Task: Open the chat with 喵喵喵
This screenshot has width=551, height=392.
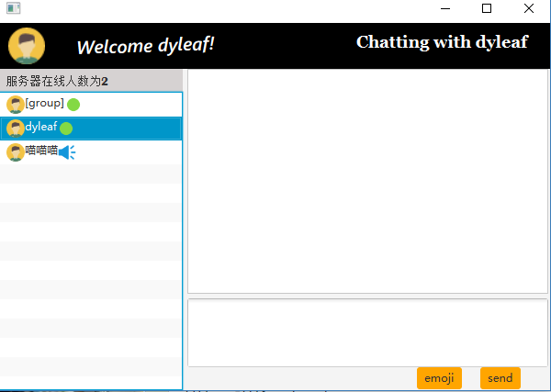Action: point(91,152)
